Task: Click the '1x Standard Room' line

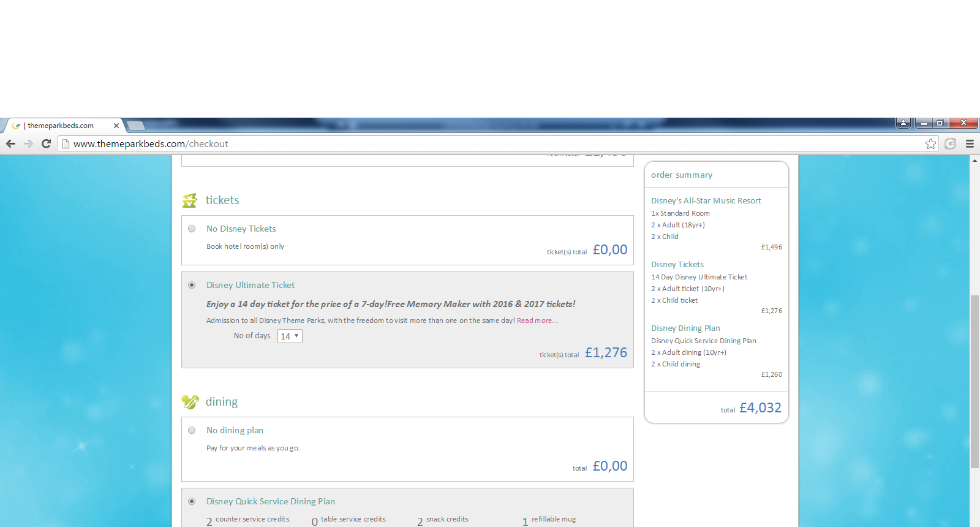Action: [x=680, y=213]
